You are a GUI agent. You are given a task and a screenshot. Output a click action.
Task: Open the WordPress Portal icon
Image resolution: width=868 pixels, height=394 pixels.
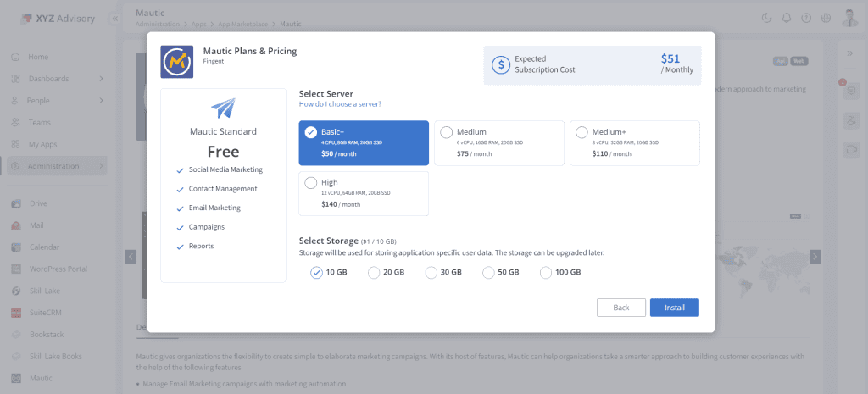click(x=16, y=269)
